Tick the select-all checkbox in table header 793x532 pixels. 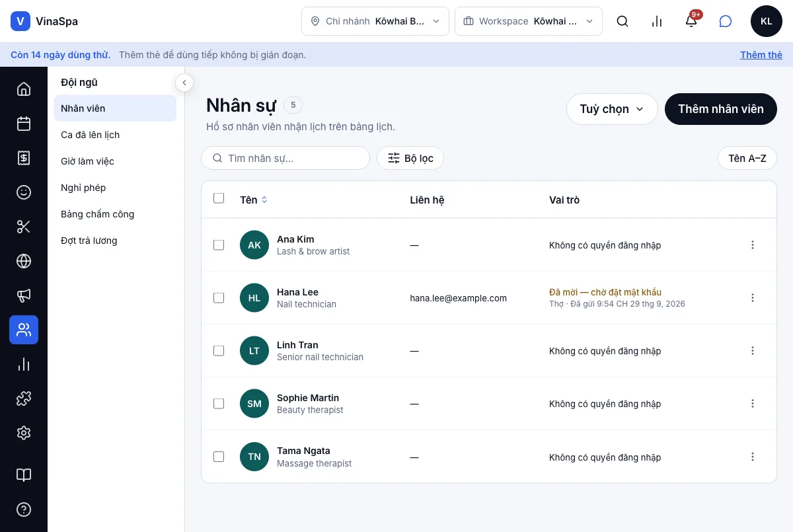219,198
